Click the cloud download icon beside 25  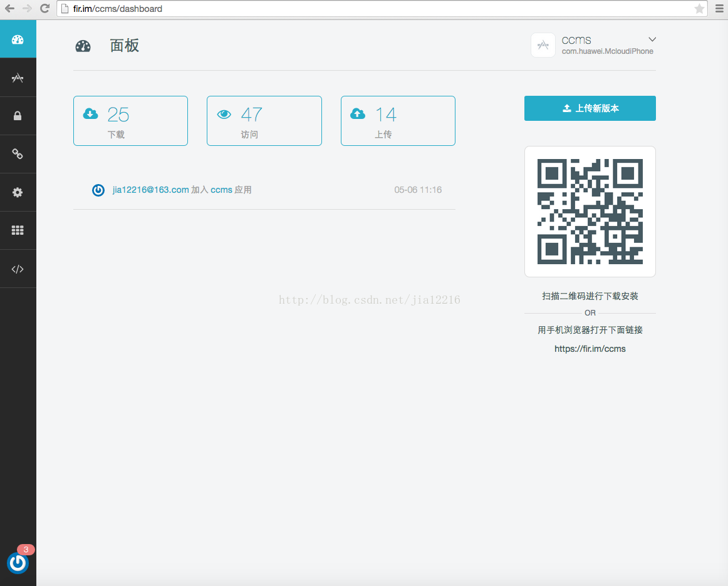pyautogui.click(x=91, y=114)
